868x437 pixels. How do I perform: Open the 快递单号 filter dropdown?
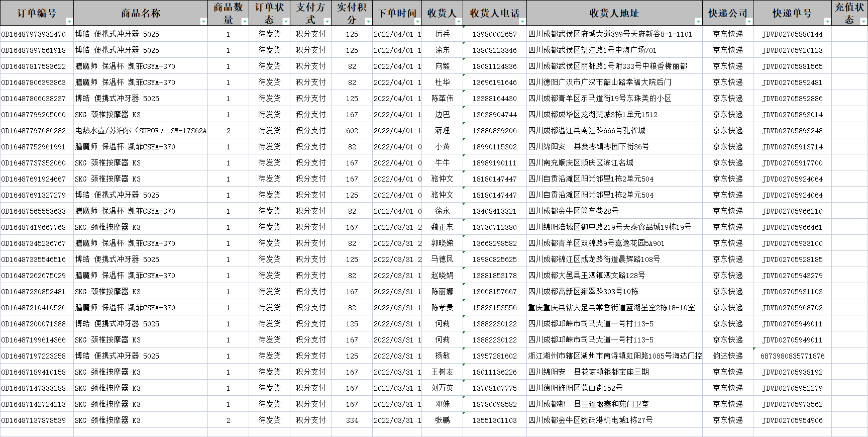(827, 21)
